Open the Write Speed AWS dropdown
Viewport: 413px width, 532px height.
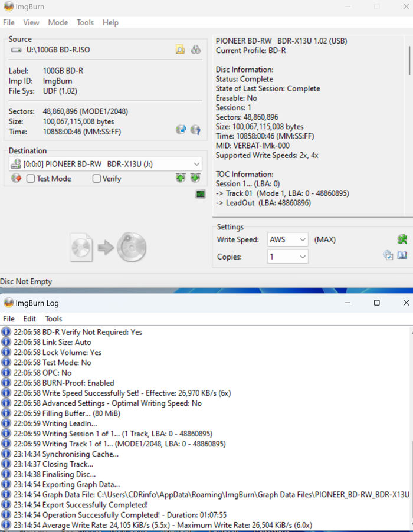pyautogui.click(x=288, y=239)
